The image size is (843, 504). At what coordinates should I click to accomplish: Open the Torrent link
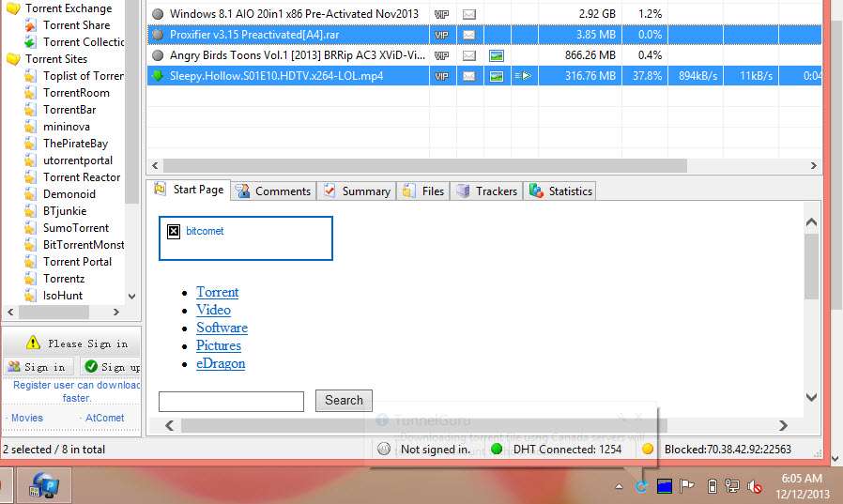217,292
